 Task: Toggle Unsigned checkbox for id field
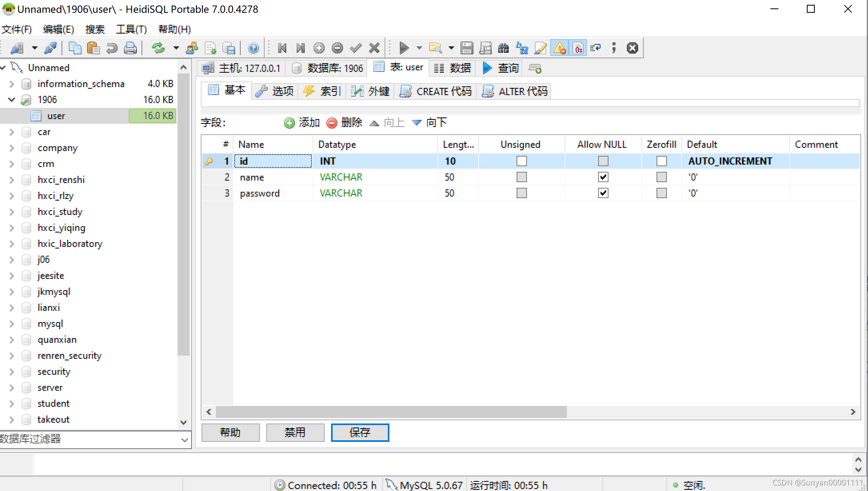521,161
